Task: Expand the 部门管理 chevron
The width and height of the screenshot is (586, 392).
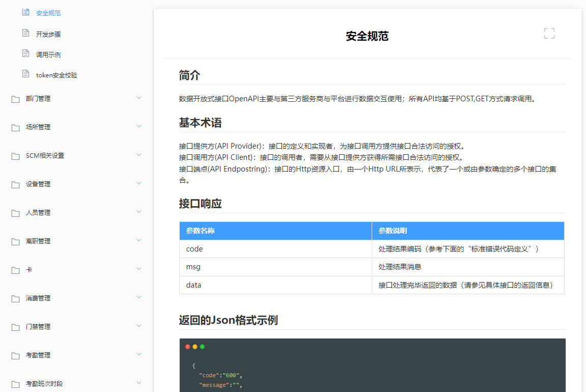Action: click(x=138, y=98)
